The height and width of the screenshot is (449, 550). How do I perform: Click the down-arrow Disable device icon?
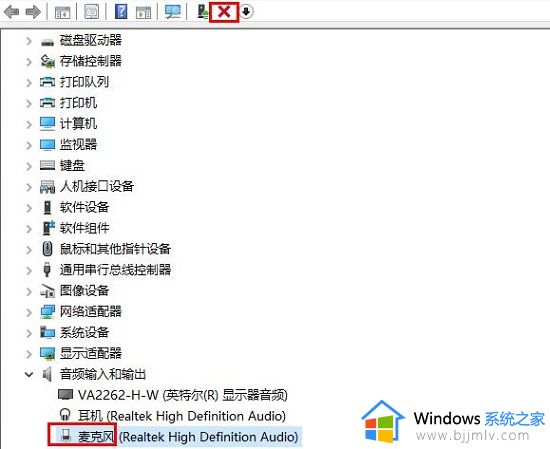coord(247,12)
